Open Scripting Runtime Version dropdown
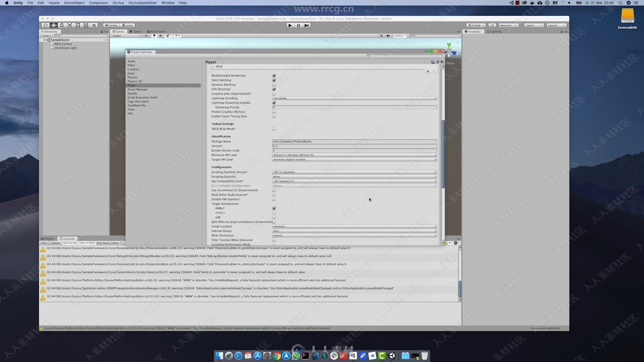644x362 pixels. tap(355, 172)
